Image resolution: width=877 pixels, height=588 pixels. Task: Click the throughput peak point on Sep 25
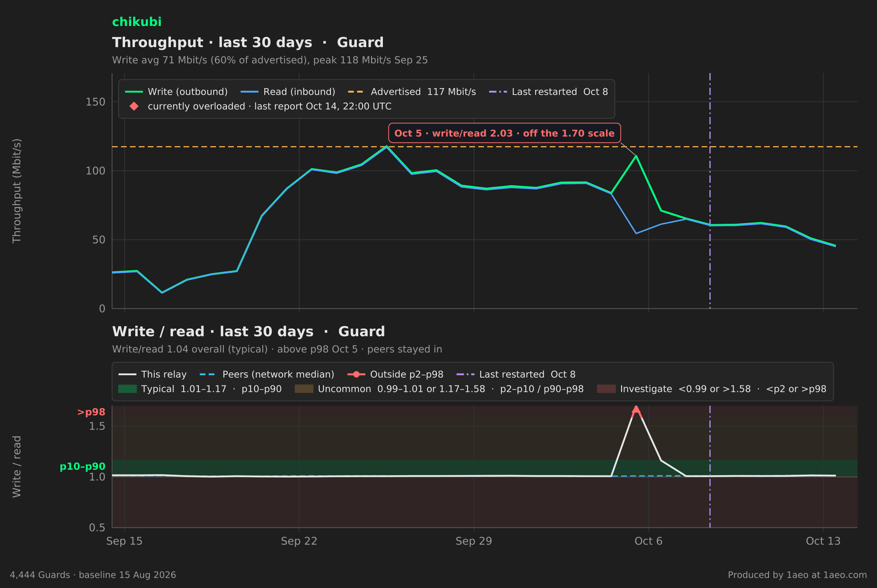[x=387, y=146]
